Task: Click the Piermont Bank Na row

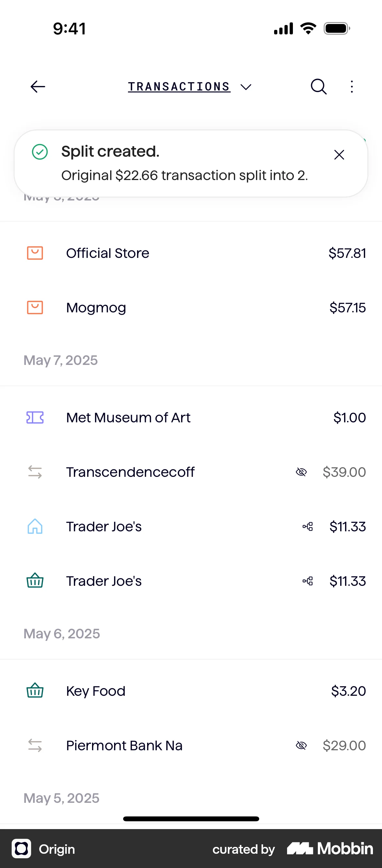Action: [x=124, y=745]
